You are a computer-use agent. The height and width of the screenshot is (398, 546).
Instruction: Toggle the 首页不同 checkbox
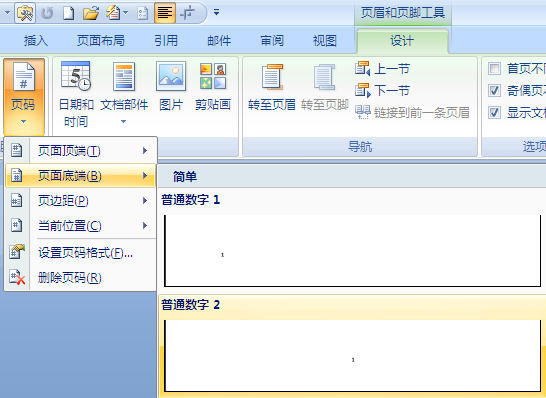[x=494, y=69]
